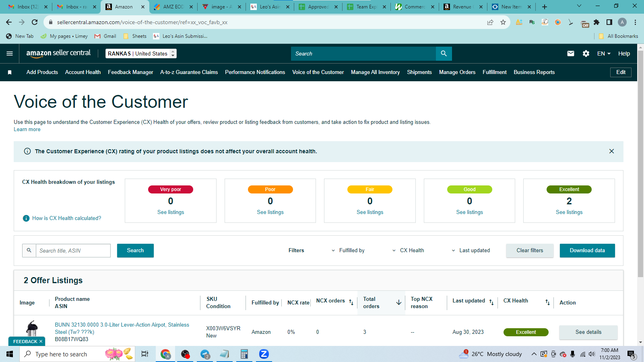This screenshot has height=362, width=644.
Task: Click the teal Search button for listings
Action: (135, 251)
